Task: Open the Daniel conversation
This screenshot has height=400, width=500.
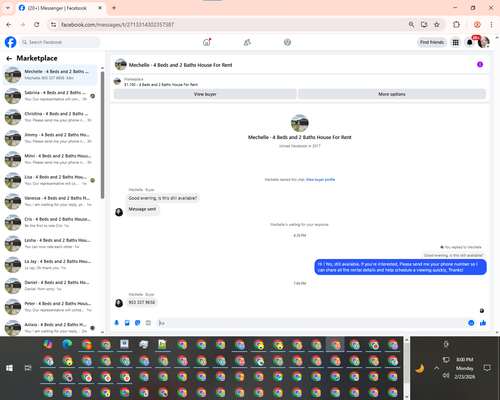Action: click(50, 286)
